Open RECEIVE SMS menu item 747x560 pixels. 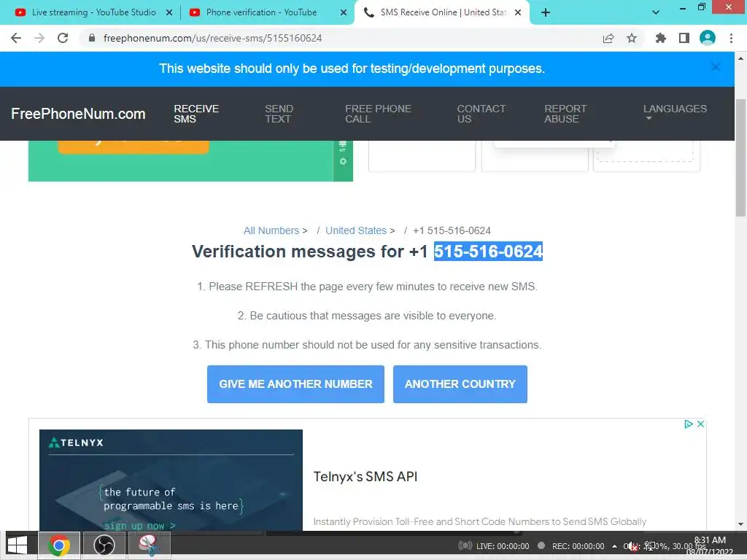[x=196, y=114]
